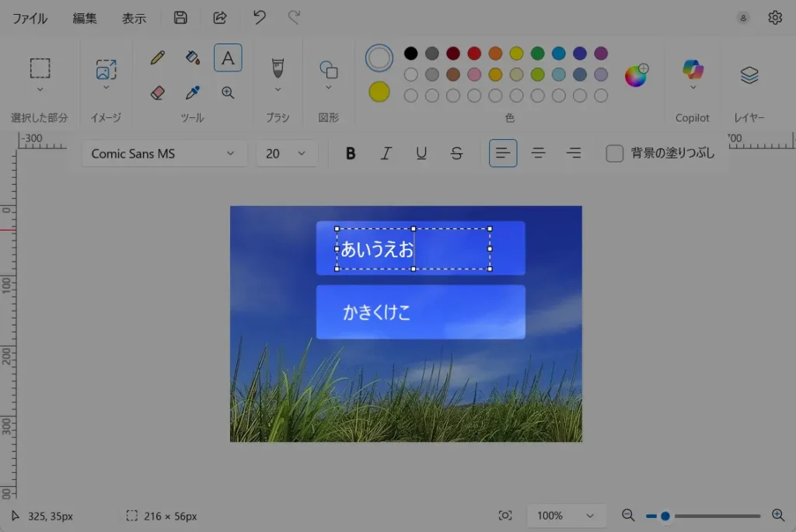The width and height of the screenshot is (796, 532).
Task: Open the Comic Sans MS font dropdown
Action: 163,153
